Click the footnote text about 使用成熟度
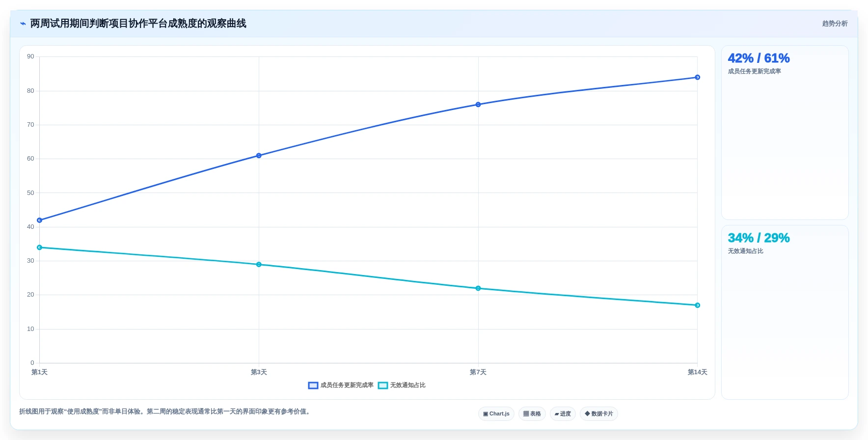Image resolution: width=868 pixels, height=440 pixels. pos(165,412)
